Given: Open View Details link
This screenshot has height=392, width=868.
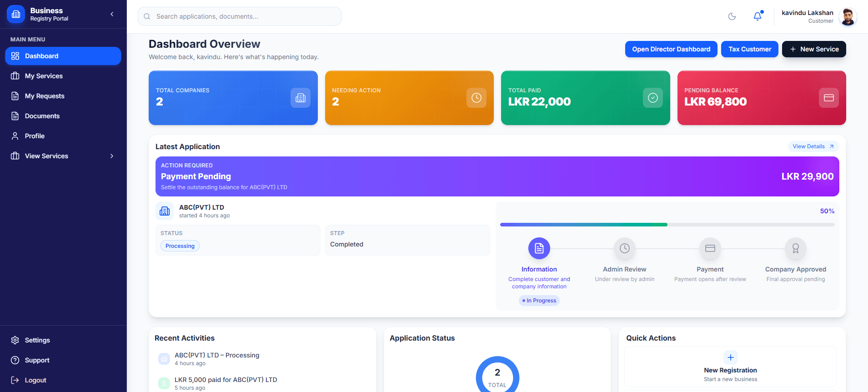Looking at the screenshot, I should (x=813, y=146).
